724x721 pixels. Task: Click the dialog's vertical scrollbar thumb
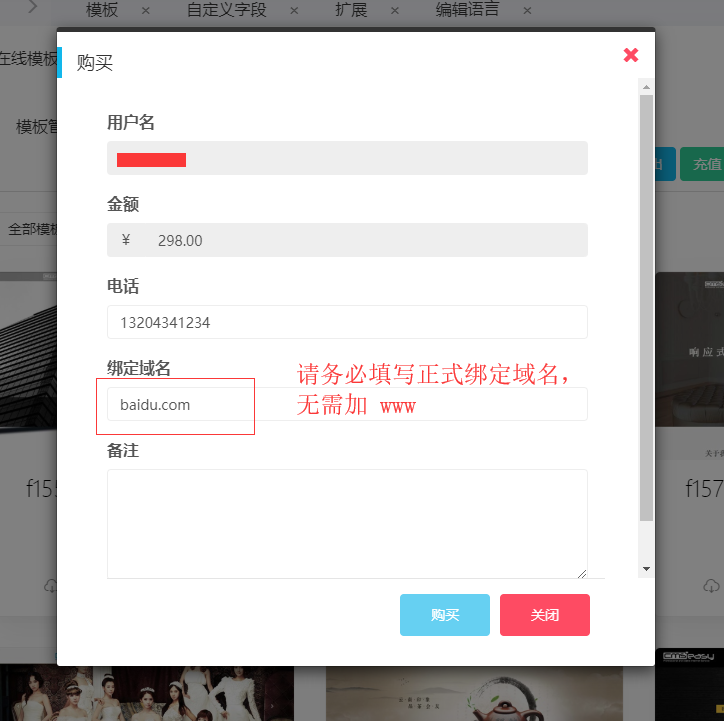(x=647, y=300)
